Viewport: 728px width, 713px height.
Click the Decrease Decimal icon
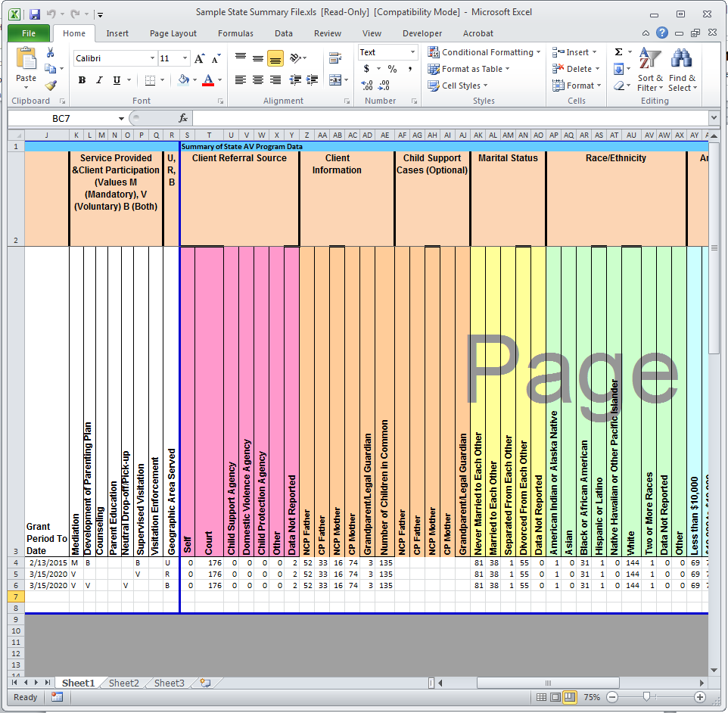pyautogui.click(x=384, y=85)
